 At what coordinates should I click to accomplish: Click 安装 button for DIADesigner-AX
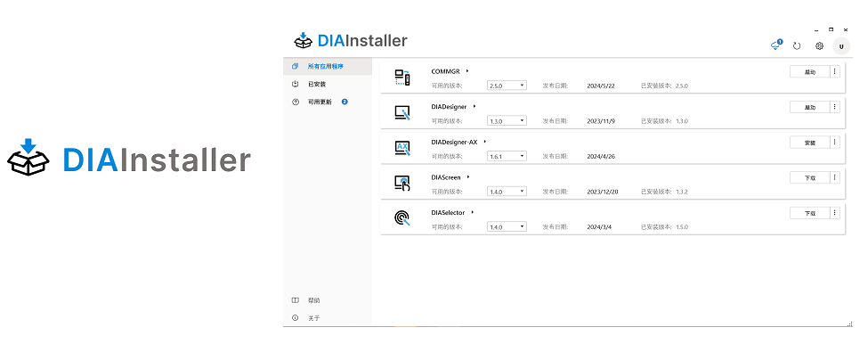click(810, 143)
